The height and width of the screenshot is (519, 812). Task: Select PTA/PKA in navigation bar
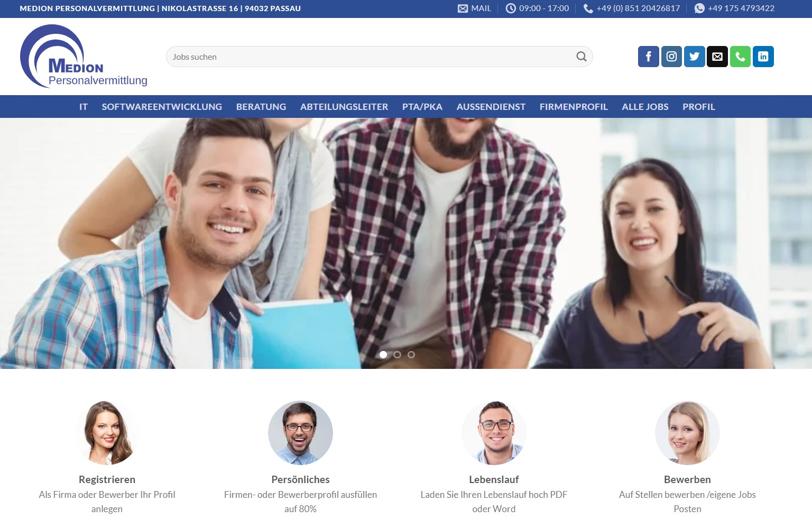coord(422,107)
